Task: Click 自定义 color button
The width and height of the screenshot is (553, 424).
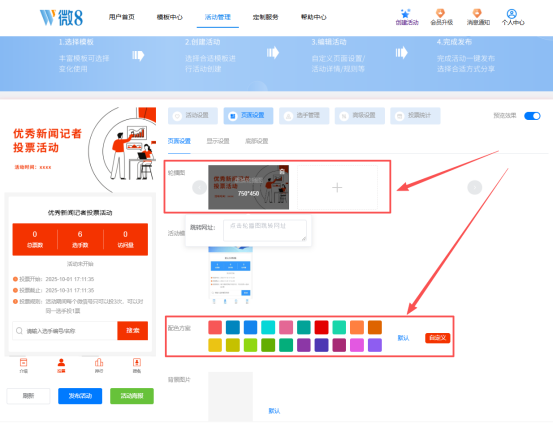Action: pyautogui.click(x=438, y=338)
